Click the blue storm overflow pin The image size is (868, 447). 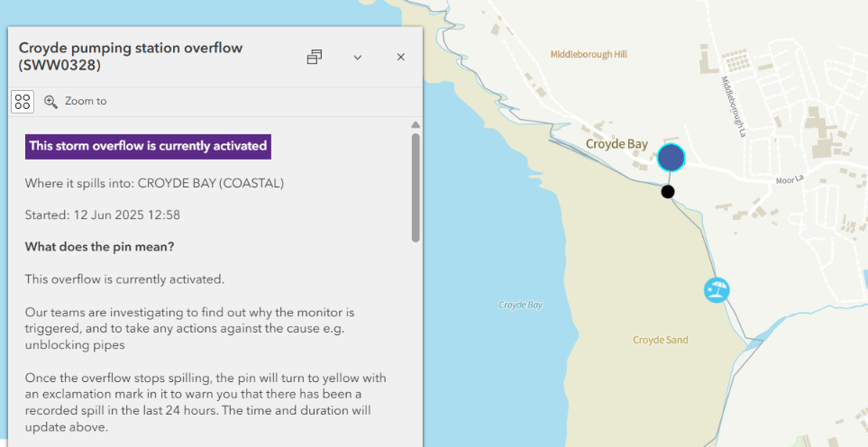[x=671, y=158]
